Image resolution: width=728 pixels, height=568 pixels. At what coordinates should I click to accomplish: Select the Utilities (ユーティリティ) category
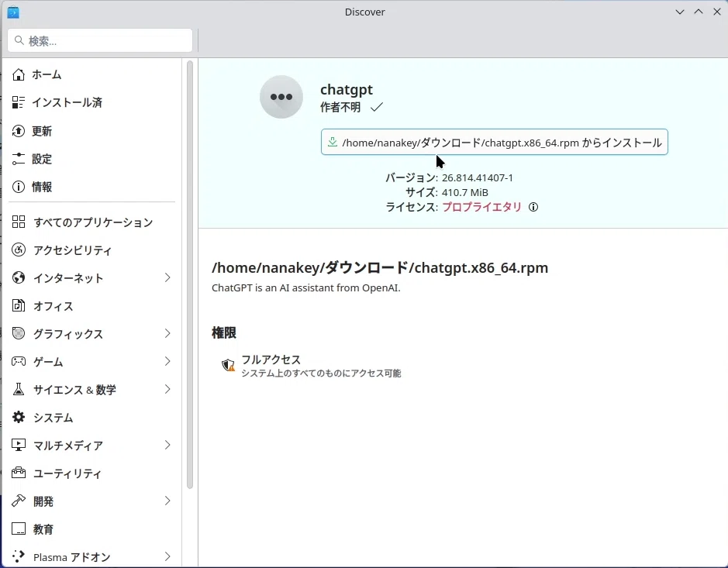tap(92, 473)
